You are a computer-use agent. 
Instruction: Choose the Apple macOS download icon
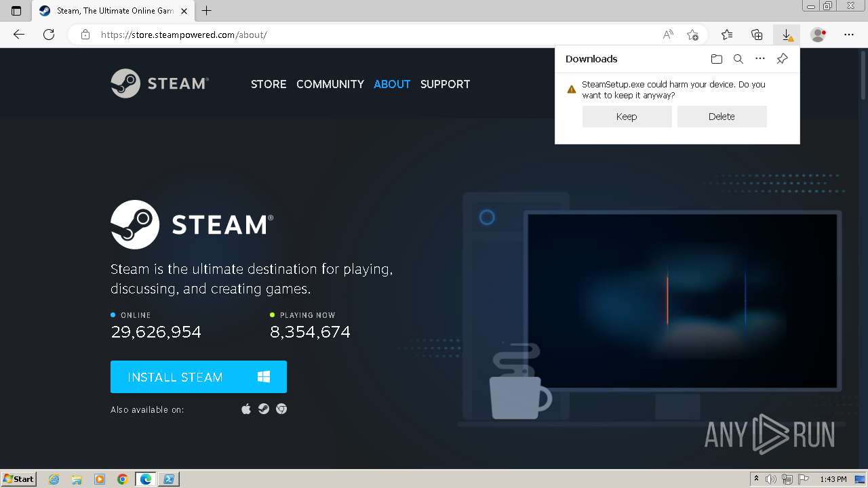click(246, 409)
